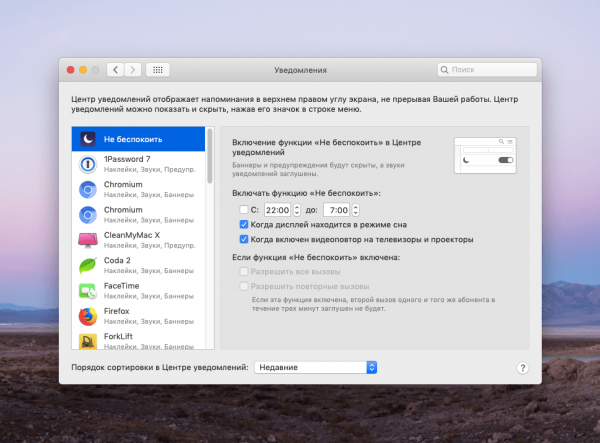Click the 7:00 end time field

(337, 210)
